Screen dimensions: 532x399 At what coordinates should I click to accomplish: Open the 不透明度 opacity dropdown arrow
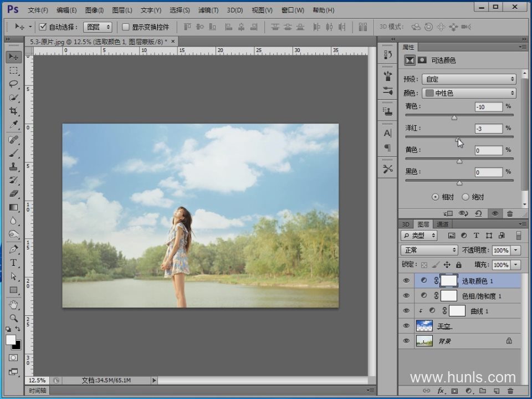[x=516, y=250]
